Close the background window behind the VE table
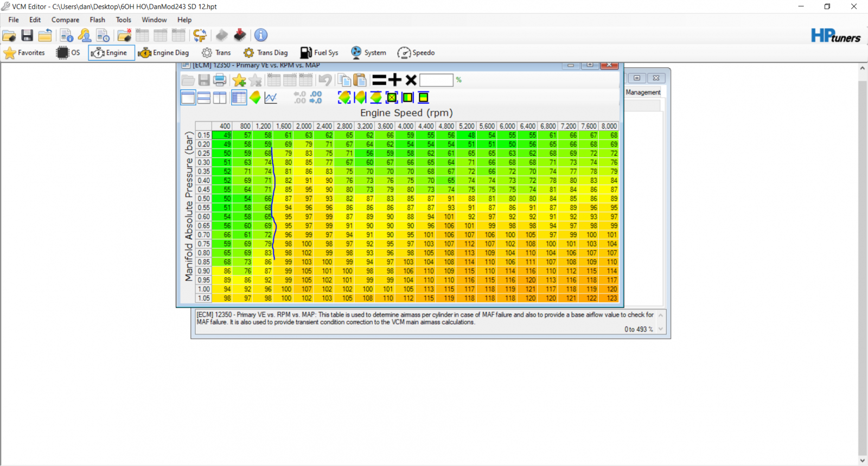868x466 pixels. coord(656,78)
